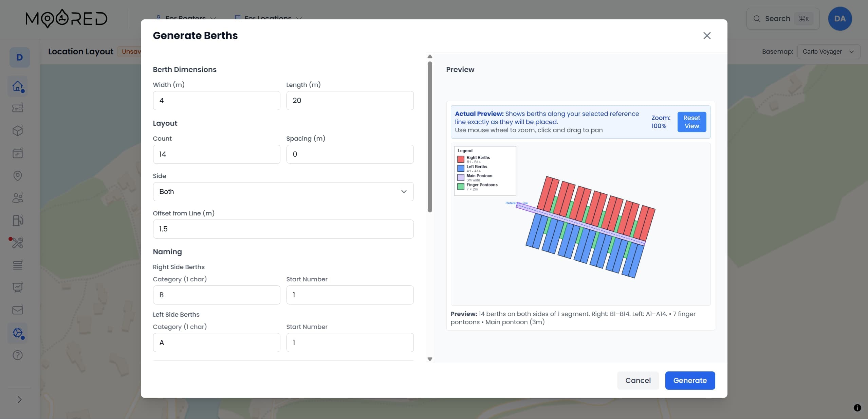Open the Help question mark icon
The width and height of the screenshot is (868, 419).
(18, 355)
